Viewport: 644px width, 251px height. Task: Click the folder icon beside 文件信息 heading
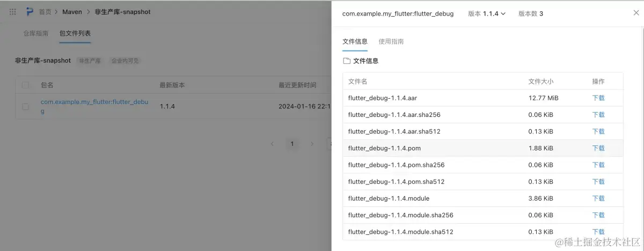point(347,61)
